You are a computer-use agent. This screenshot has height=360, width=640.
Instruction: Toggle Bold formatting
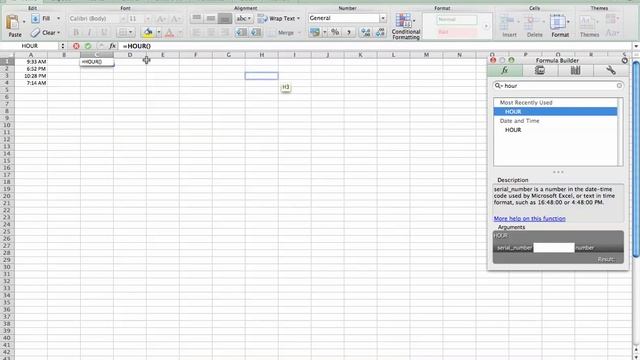76,32
